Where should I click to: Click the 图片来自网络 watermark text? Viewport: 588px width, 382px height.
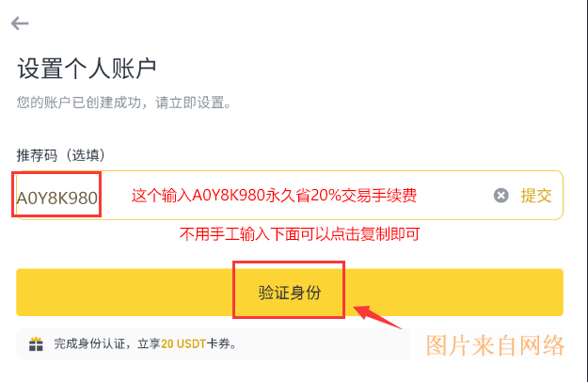coord(496,345)
